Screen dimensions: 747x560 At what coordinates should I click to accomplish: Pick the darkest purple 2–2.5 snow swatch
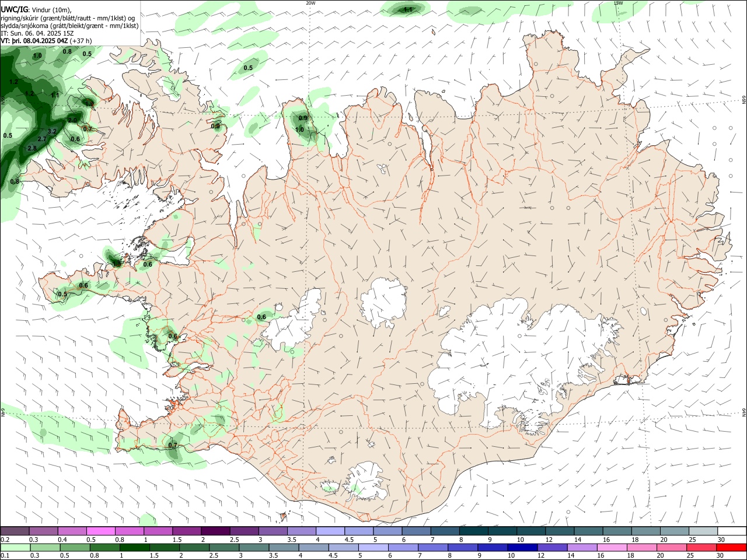(215, 531)
